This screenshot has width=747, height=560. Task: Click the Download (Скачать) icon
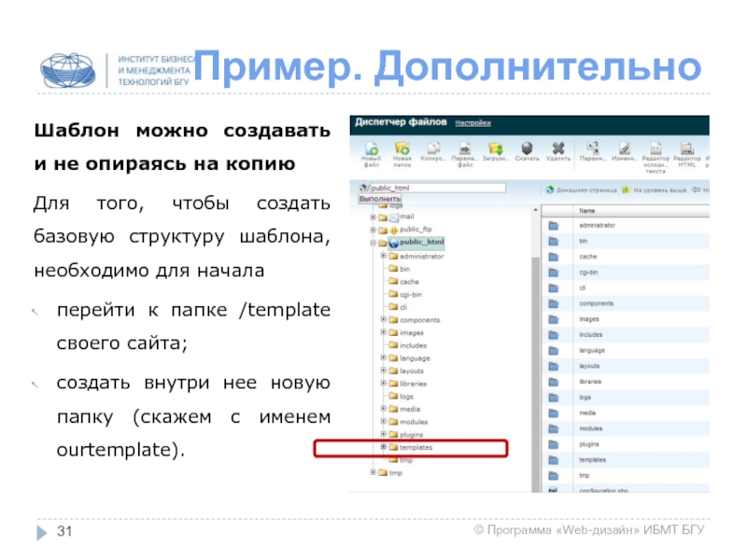pyautogui.click(x=527, y=151)
